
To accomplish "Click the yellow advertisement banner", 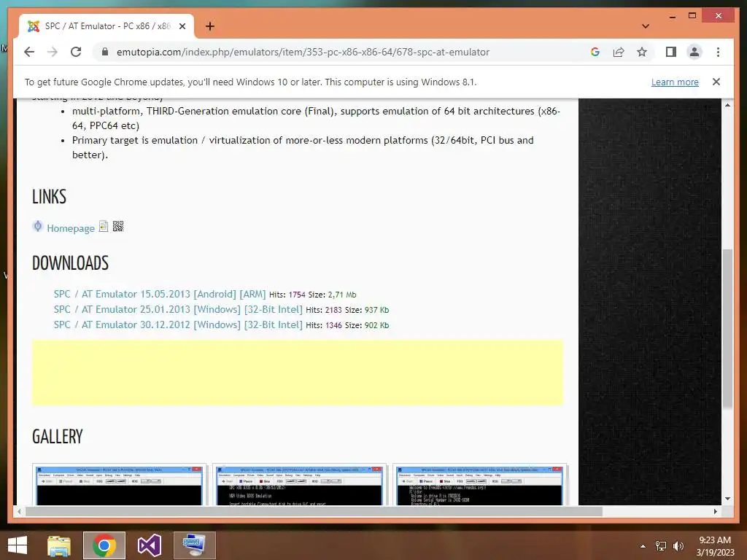I will (x=298, y=373).
